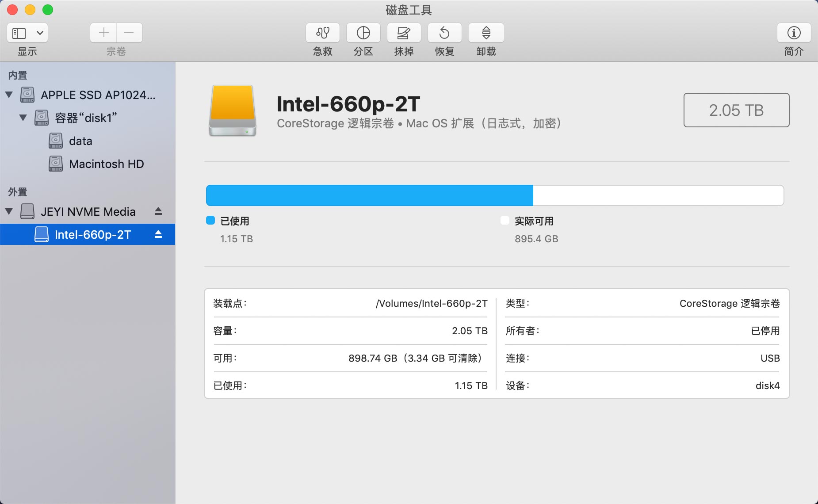The width and height of the screenshot is (818, 504).
Task: Open the Info (简介) panel icon
Action: tap(794, 33)
